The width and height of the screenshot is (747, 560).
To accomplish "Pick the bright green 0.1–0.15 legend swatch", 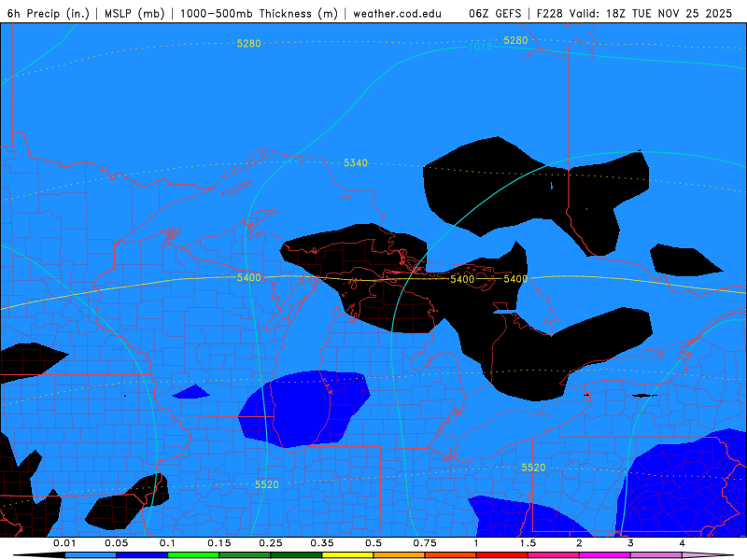I will point(193,555).
